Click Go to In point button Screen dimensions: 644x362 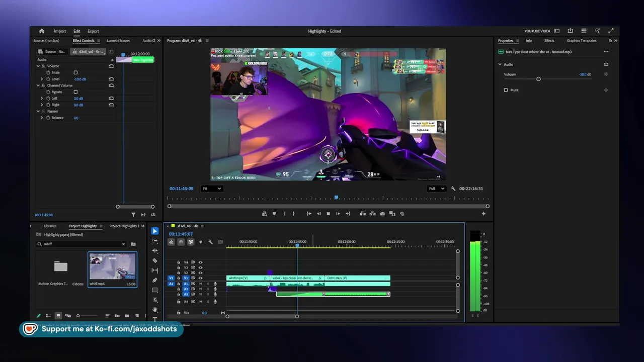coord(309,214)
